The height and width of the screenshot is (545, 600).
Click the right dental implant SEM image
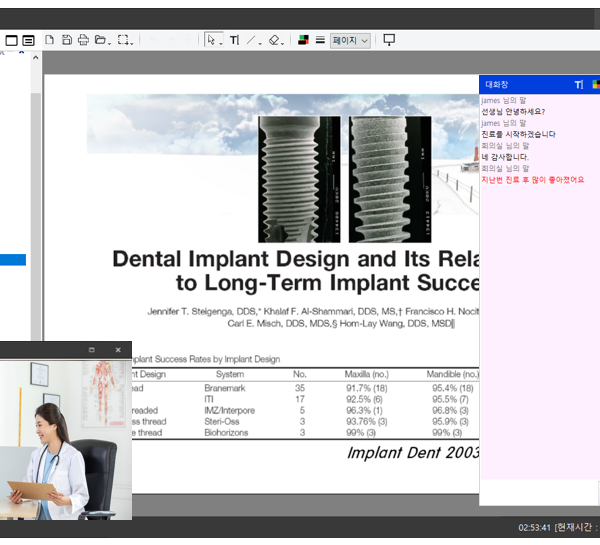[390, 179]
